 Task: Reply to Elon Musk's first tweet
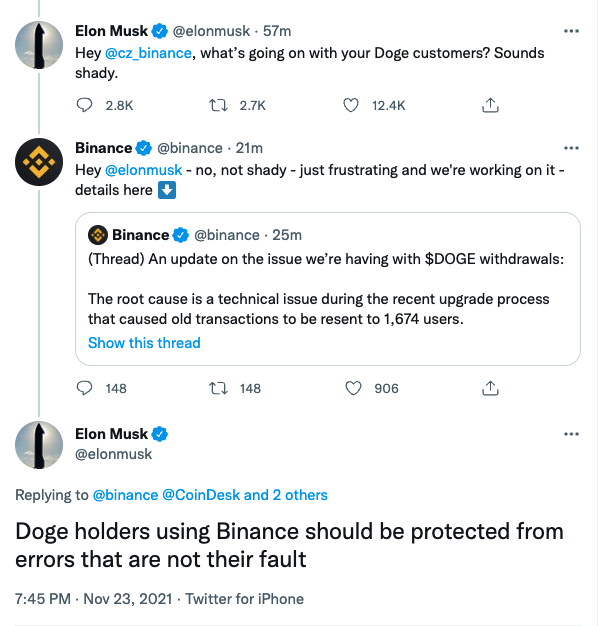click(84, 104)
